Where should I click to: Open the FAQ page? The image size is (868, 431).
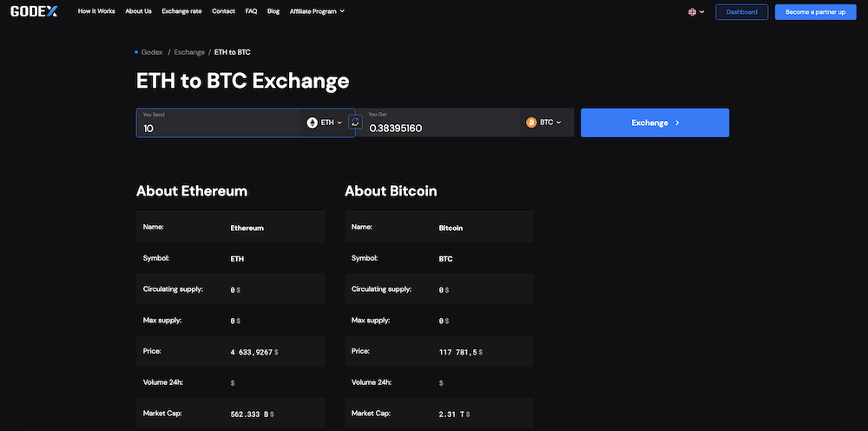[x=251, y=11]
